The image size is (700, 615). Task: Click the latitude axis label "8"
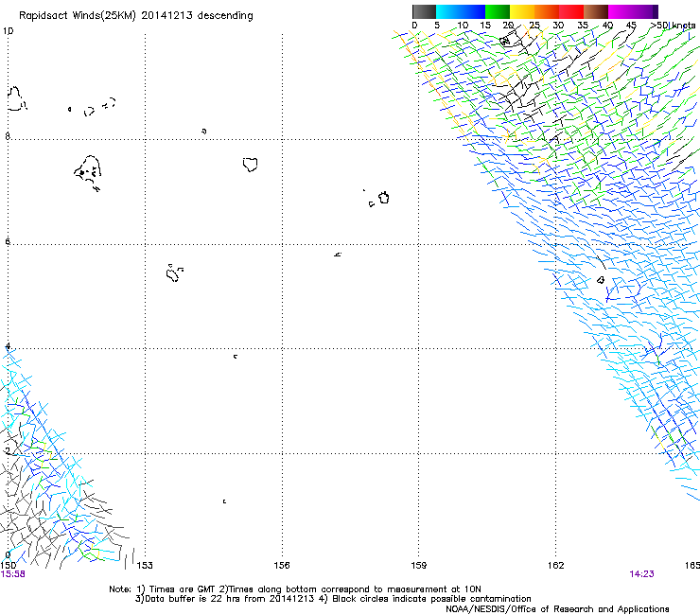click(8, 136)
